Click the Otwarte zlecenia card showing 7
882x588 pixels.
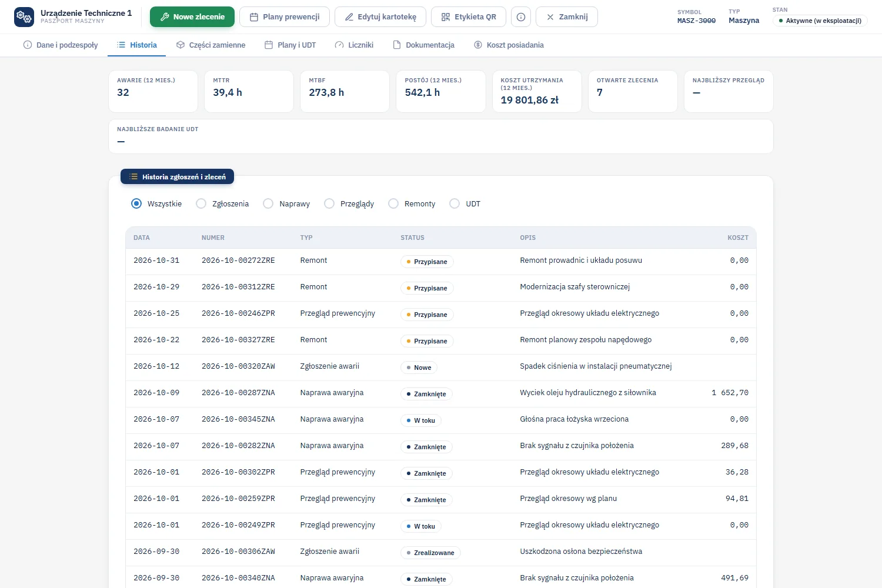(633, 91)
